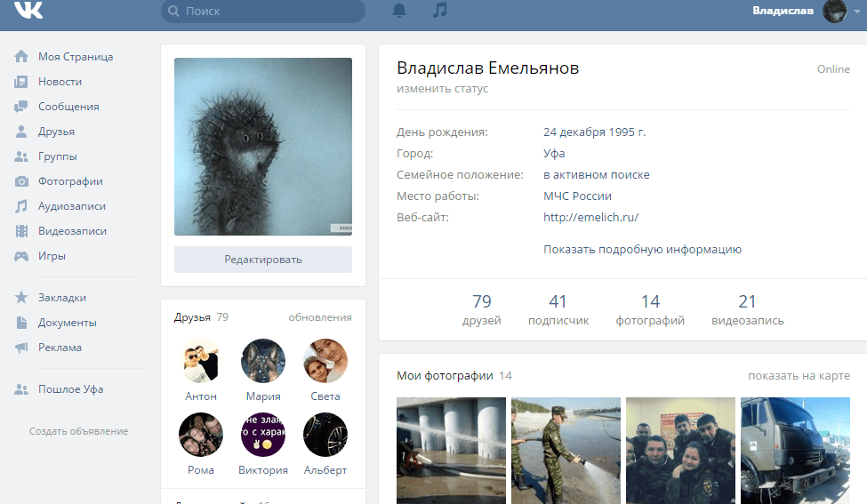Click показать на карте link

tap(799, 376)
